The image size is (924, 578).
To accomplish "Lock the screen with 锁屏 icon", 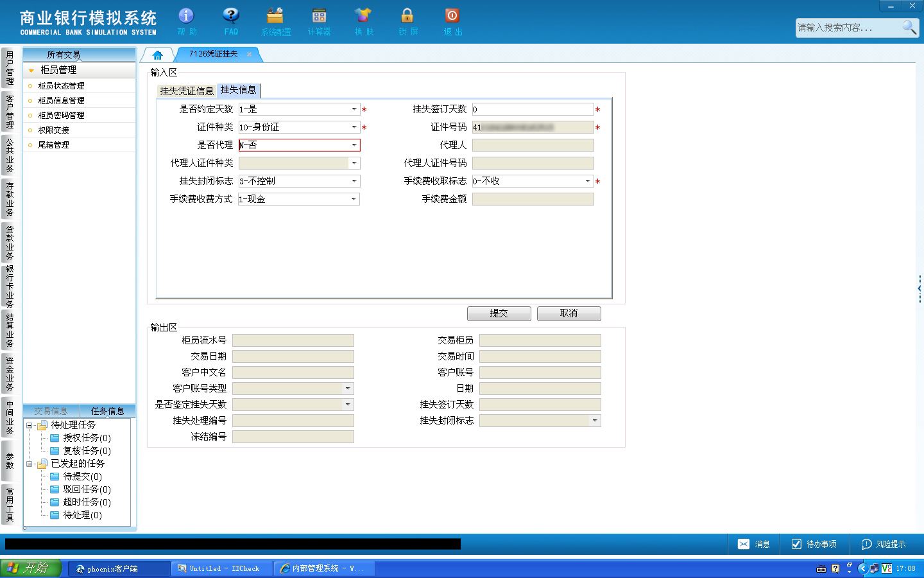I will tap(407, 16).
